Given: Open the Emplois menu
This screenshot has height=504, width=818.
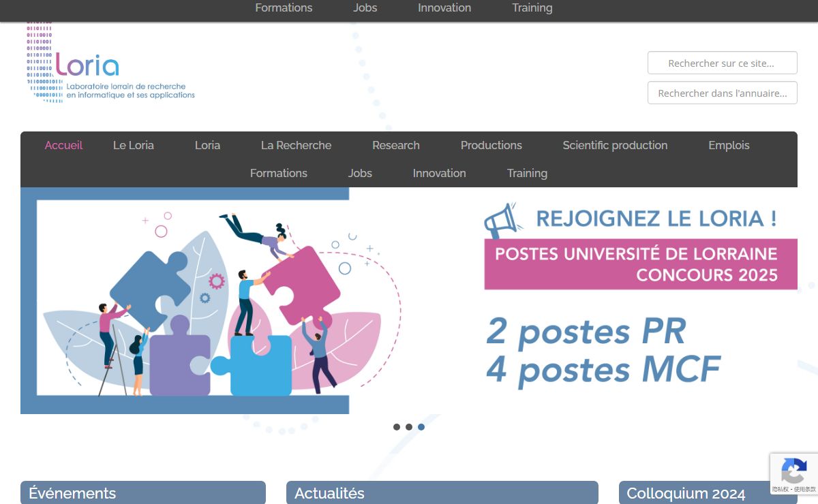Looking at the screenshot, I should 729,145.
